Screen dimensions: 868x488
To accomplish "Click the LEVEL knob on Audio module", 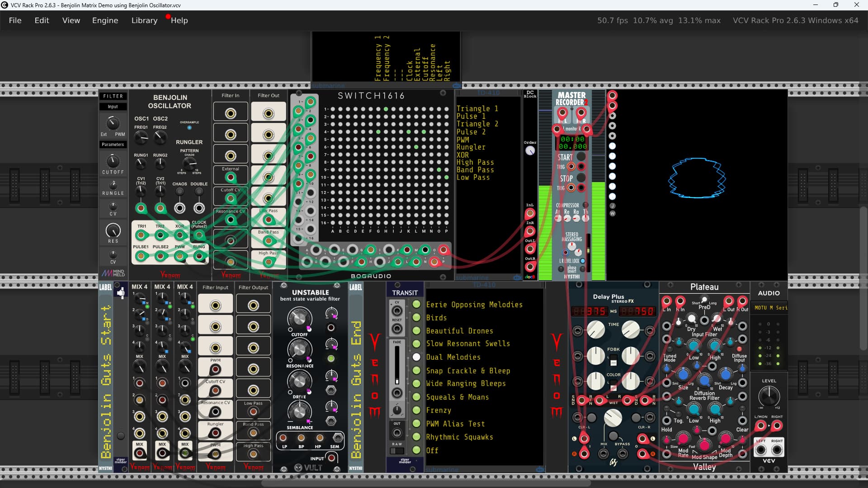I will coord(769,396).
